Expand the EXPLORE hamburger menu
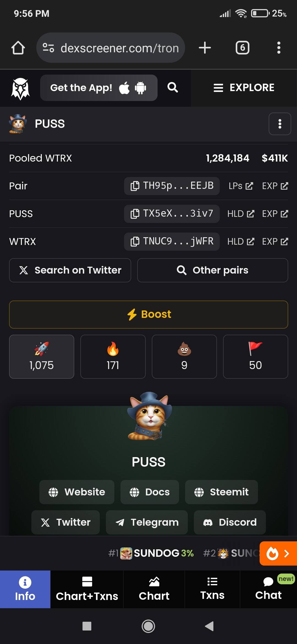This screenshot has width=297, height=644. pyautogui.click(x=244, y=88)
